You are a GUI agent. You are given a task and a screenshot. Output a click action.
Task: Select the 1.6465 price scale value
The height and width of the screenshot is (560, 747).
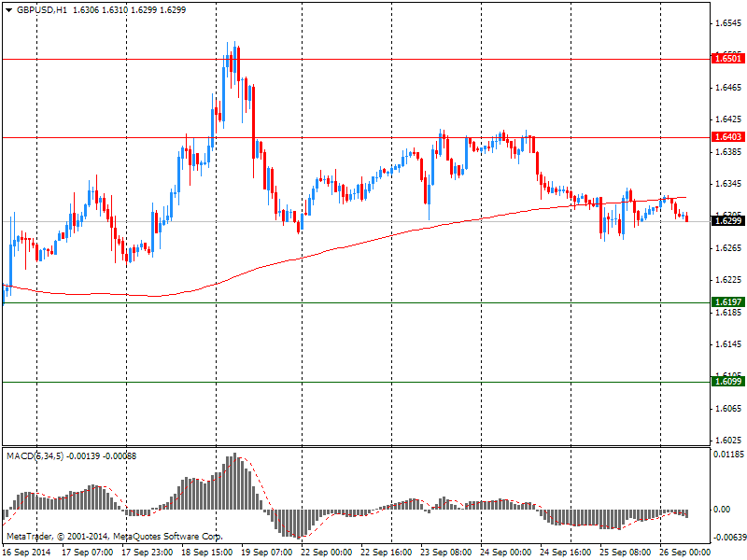[729, 87]
